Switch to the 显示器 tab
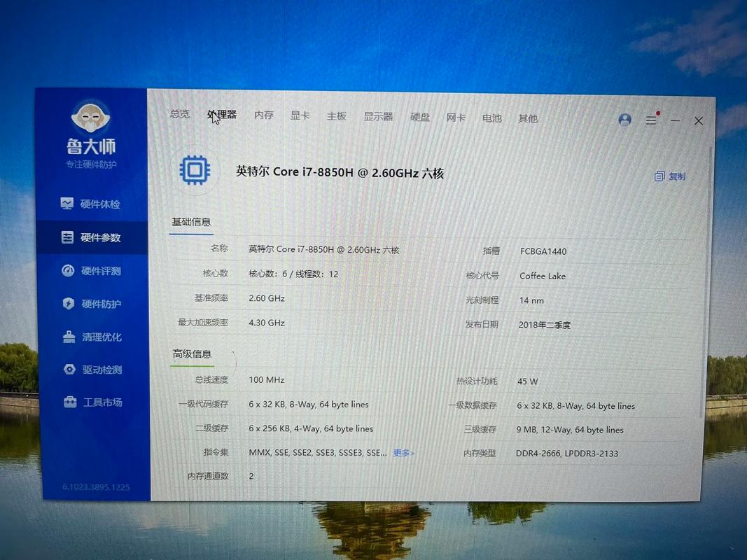747x560 pixels. pos(378,117)
